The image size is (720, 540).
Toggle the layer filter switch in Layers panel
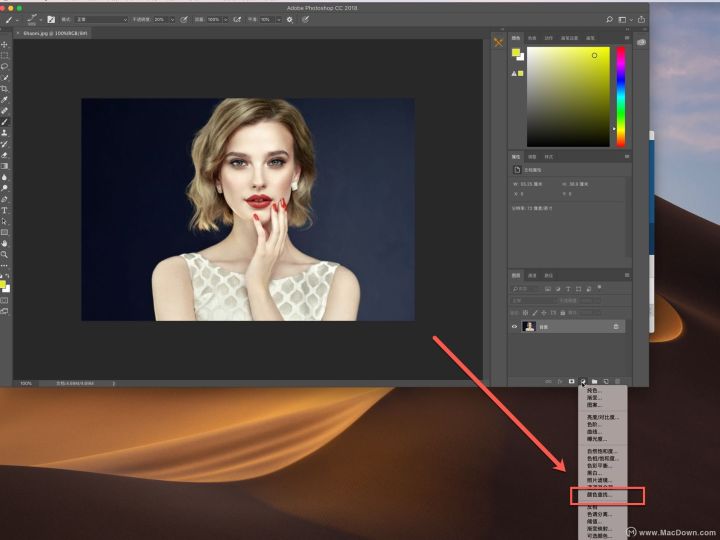[599, 288]
